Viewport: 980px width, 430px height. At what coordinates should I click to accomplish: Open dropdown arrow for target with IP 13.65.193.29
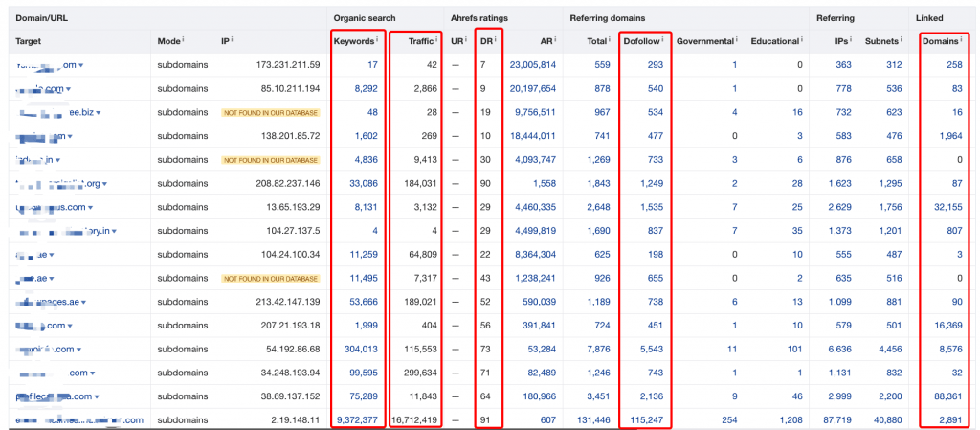[x=91, y=208]
